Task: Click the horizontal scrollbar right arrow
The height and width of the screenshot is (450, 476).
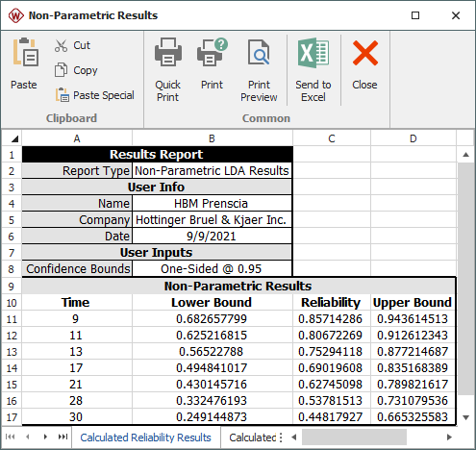Action: tap(449, 437)
